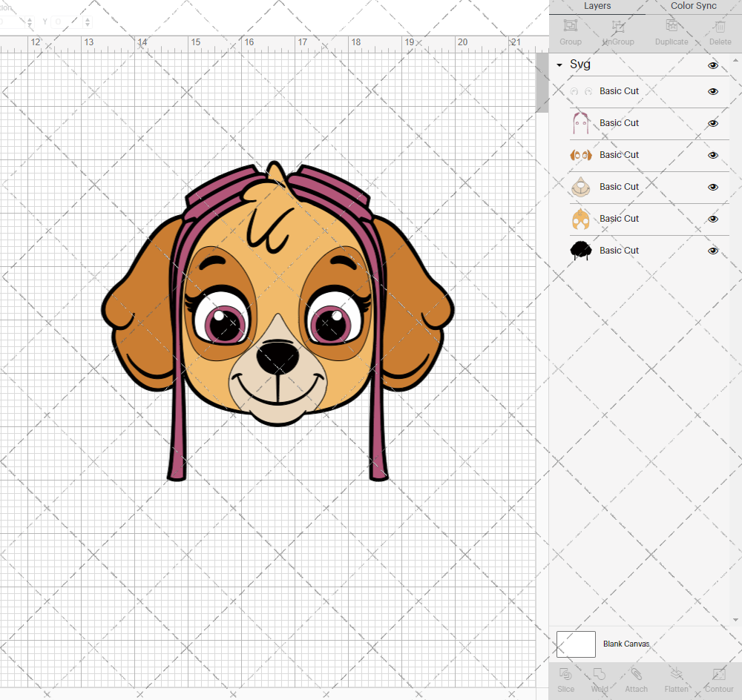Switch to the Layers tab

[597, 6]
